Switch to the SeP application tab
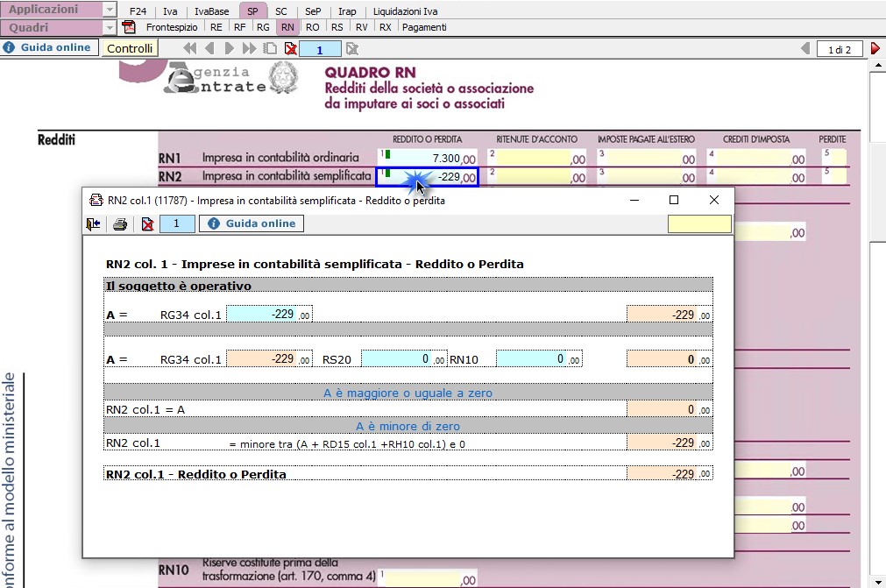The image size is (886, 588). tap(313, 11)
